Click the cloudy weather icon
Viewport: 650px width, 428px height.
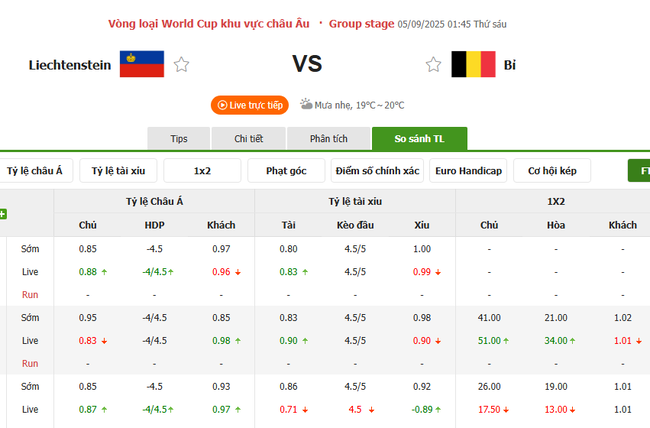pos(304,104)
